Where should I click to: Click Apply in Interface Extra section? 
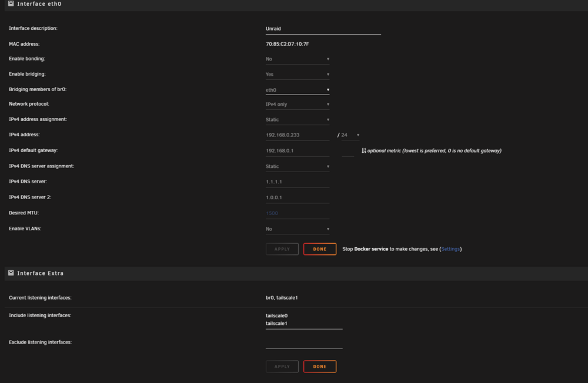tap(282, 367)
